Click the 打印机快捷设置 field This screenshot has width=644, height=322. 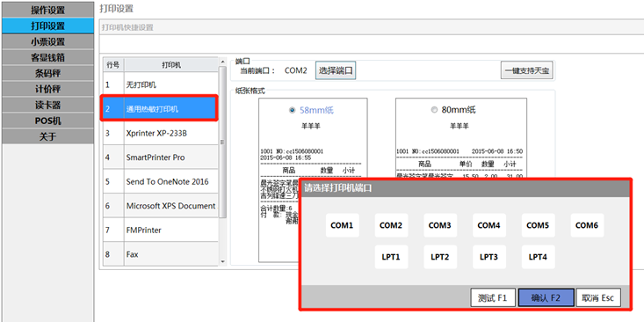pos(372,27)
